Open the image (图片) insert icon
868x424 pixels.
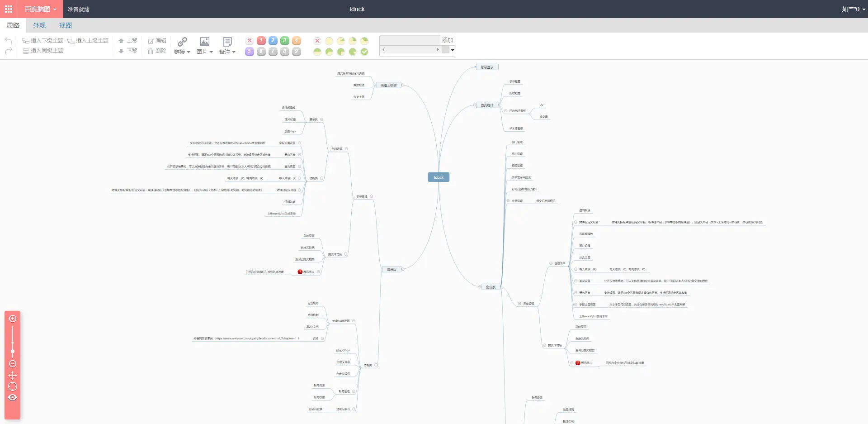tap(205, 42)
